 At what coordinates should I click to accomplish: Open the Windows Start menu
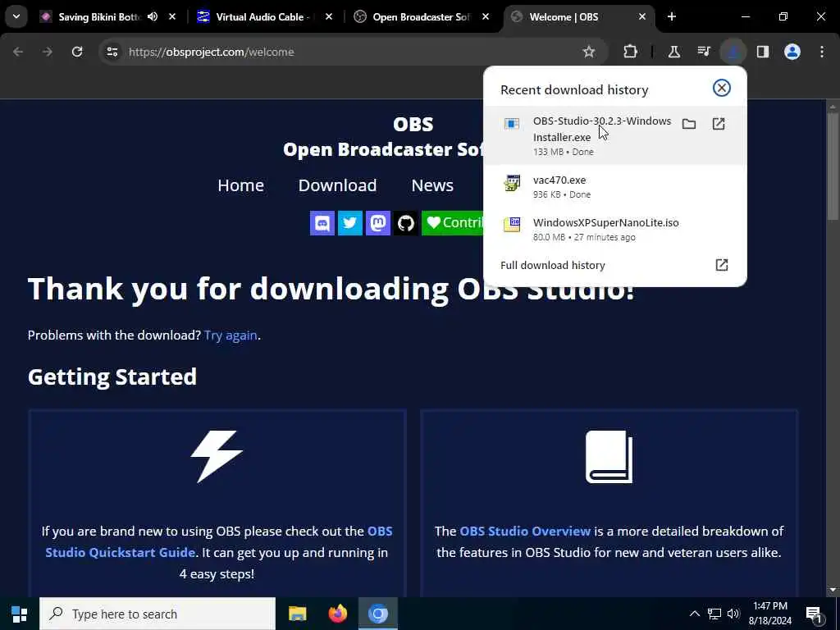pyautogui.click(x=20, y=614)
